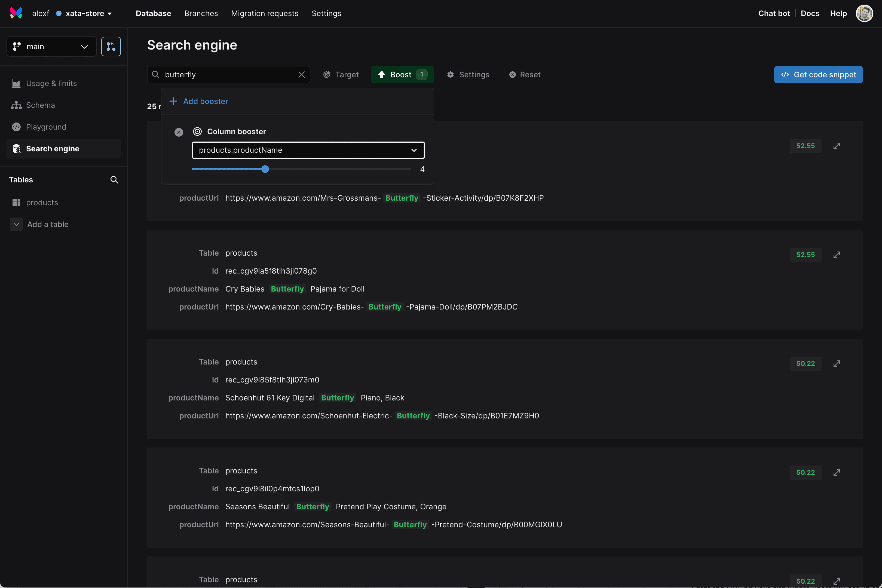882x588 pixels.
Task: Click the Xata butterfly logo
Action: (16, 13)
